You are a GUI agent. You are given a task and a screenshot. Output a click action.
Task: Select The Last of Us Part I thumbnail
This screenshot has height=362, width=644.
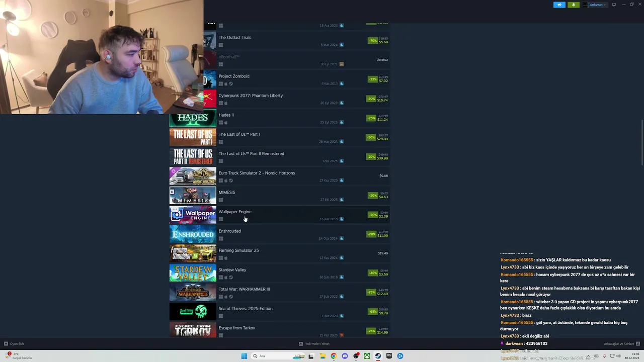(x=193, y=137)
